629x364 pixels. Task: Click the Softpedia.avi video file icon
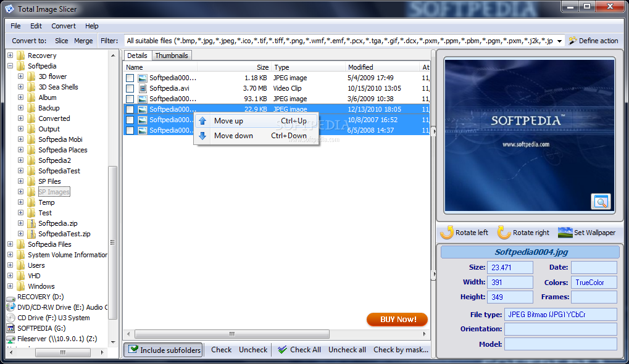[x=143, y=88]
